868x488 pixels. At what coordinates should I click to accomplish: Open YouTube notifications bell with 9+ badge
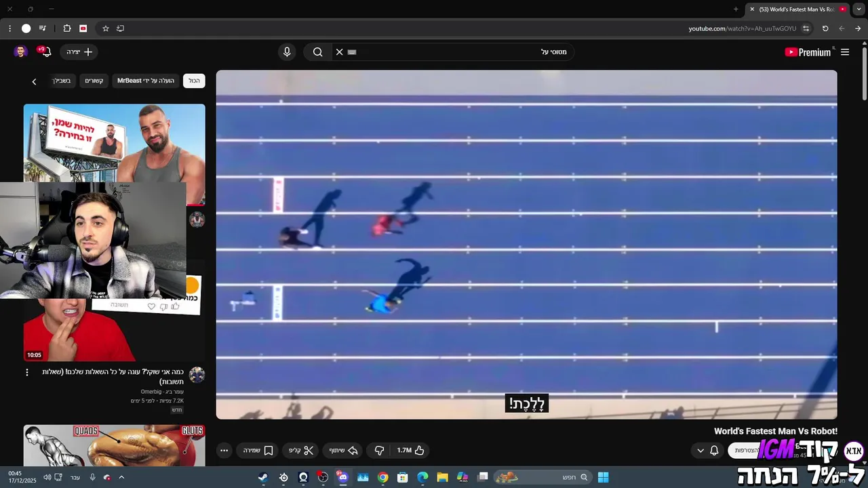(45, 52)
